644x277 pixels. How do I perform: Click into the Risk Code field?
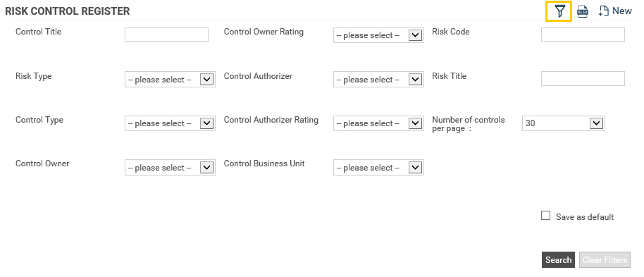click(583, 35)
